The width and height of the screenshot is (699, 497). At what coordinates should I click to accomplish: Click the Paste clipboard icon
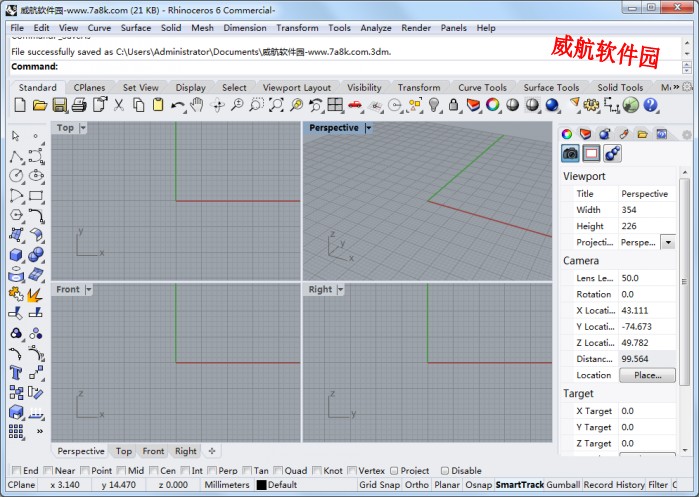(158, 105)
